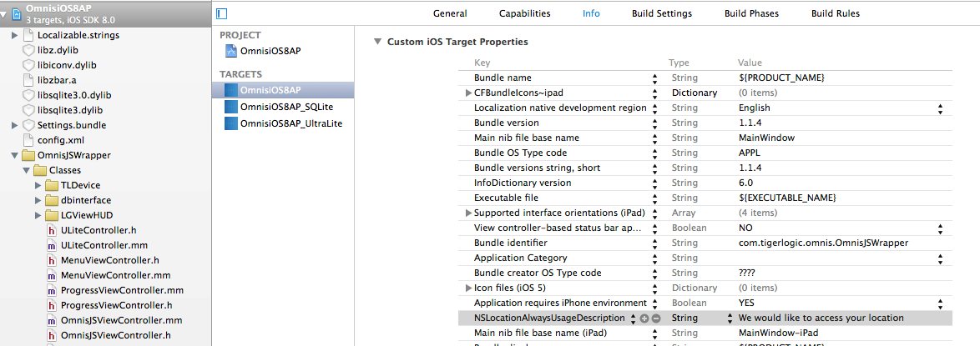Select the Info tab

[591, 13]
